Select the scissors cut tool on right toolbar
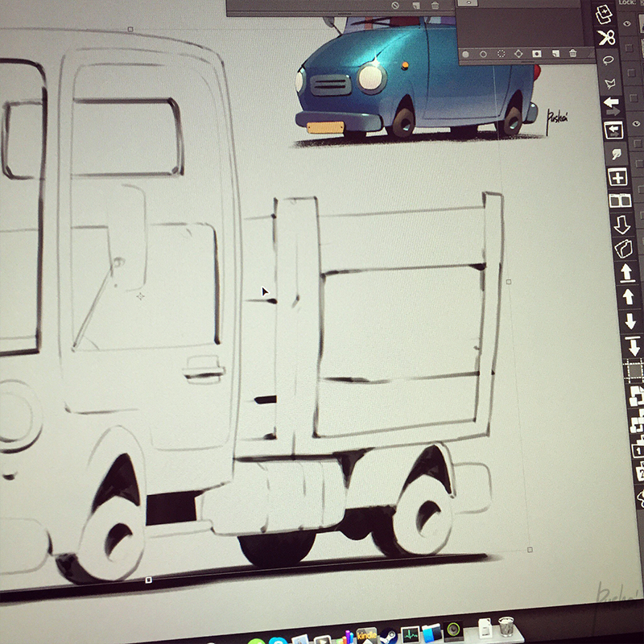 [605, 38]
